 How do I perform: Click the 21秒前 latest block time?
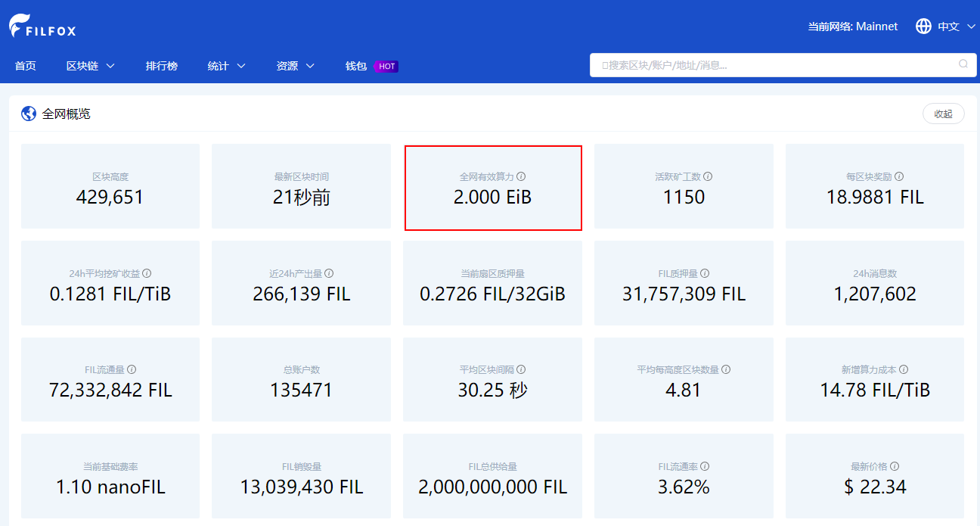click(x=301, y=198)
